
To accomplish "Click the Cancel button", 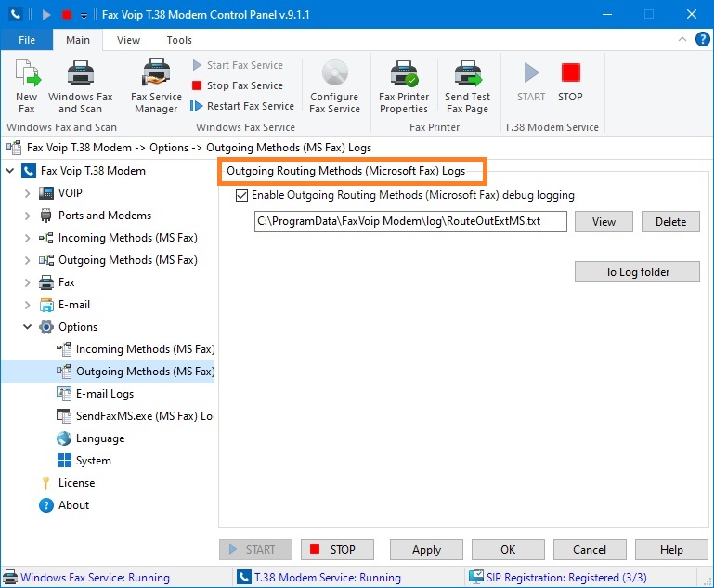I will [590, 550].
